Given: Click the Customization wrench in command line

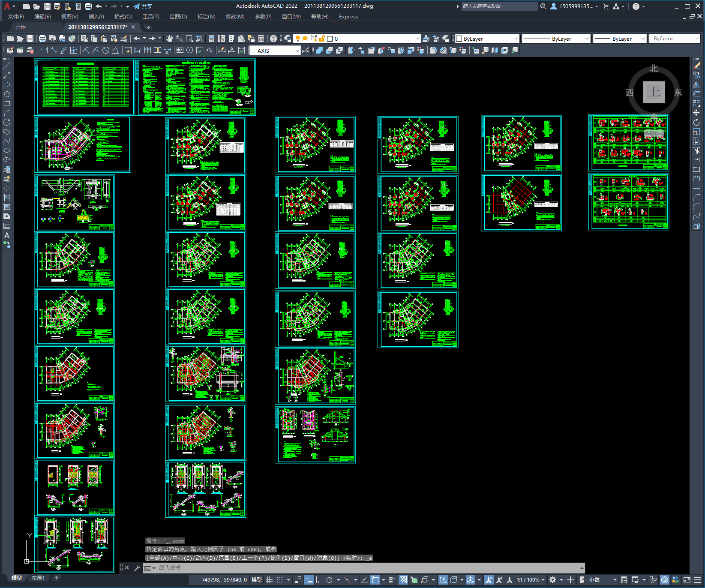Looking at the screenshot, I should tap(137, 568).
